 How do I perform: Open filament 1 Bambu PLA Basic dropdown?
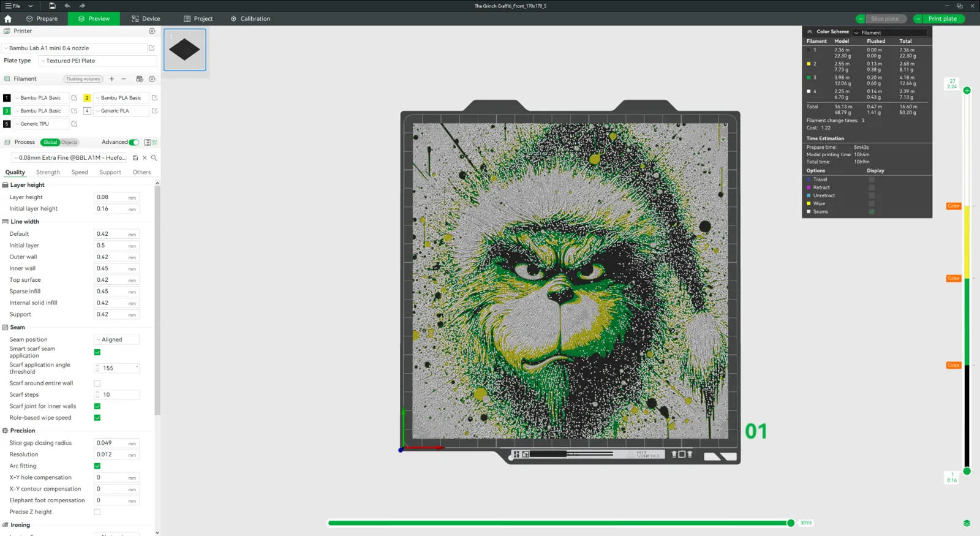coord(41,97)
